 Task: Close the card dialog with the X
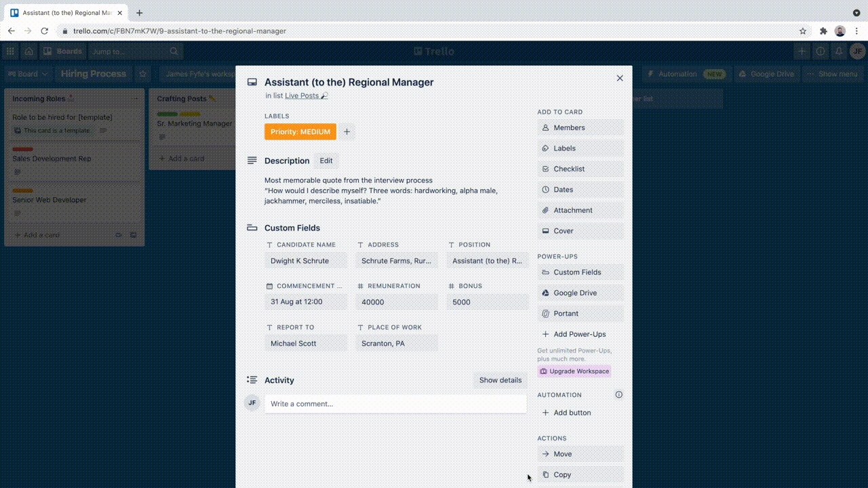pyautogui.click(x=619, y=79)
